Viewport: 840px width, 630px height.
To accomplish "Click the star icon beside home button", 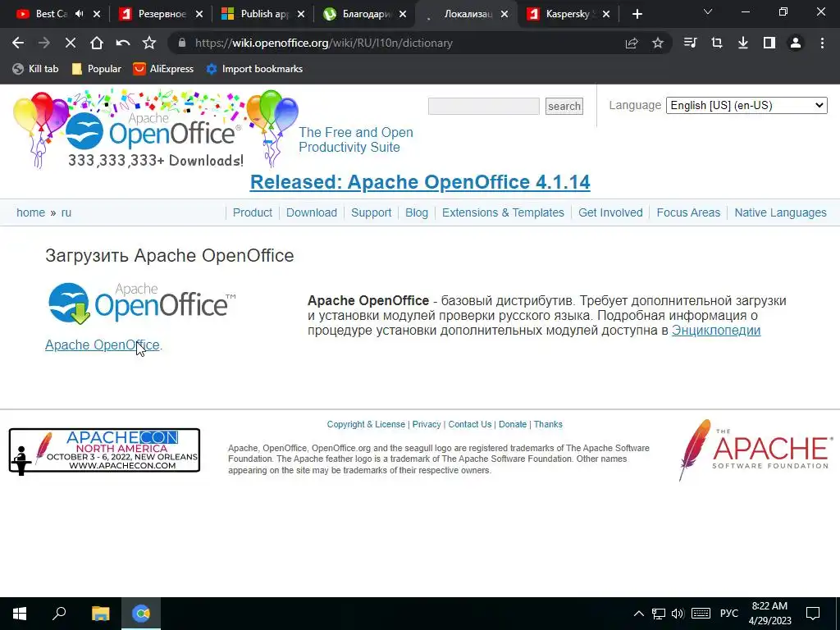I will pos(149,43).
